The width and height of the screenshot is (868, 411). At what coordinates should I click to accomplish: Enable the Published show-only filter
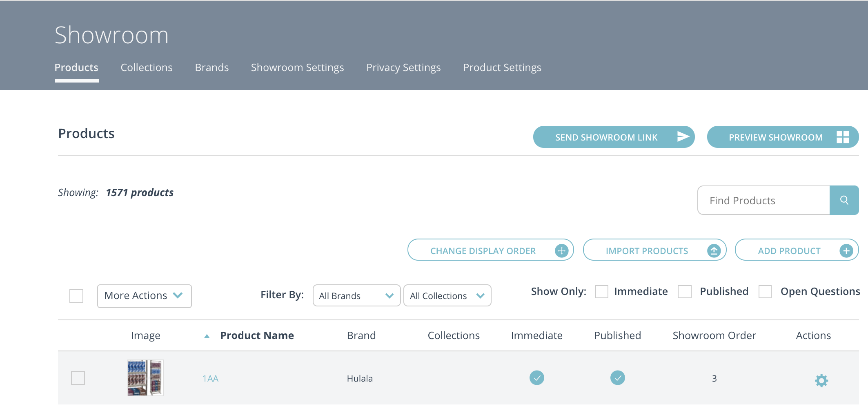[x=684, y=292]
